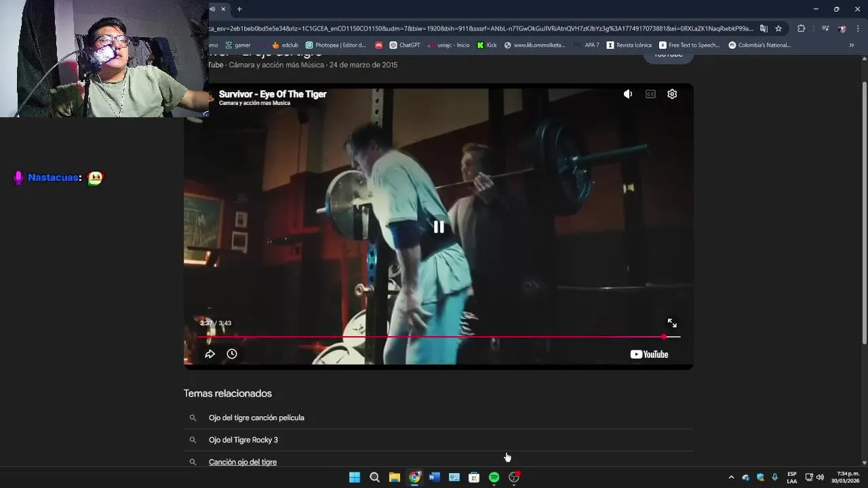
Task: Pause the Eye Of The Tiger video
Action: pos(439,227)
